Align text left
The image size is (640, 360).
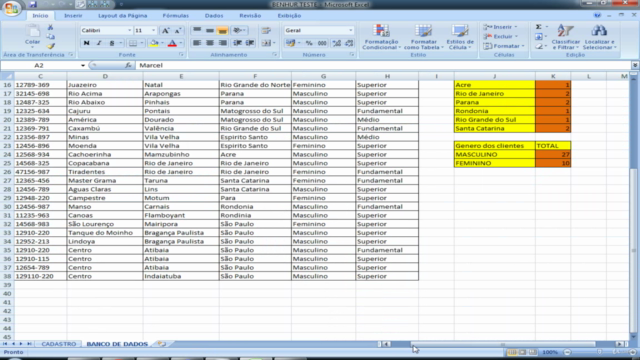click(x=197, y=43)
